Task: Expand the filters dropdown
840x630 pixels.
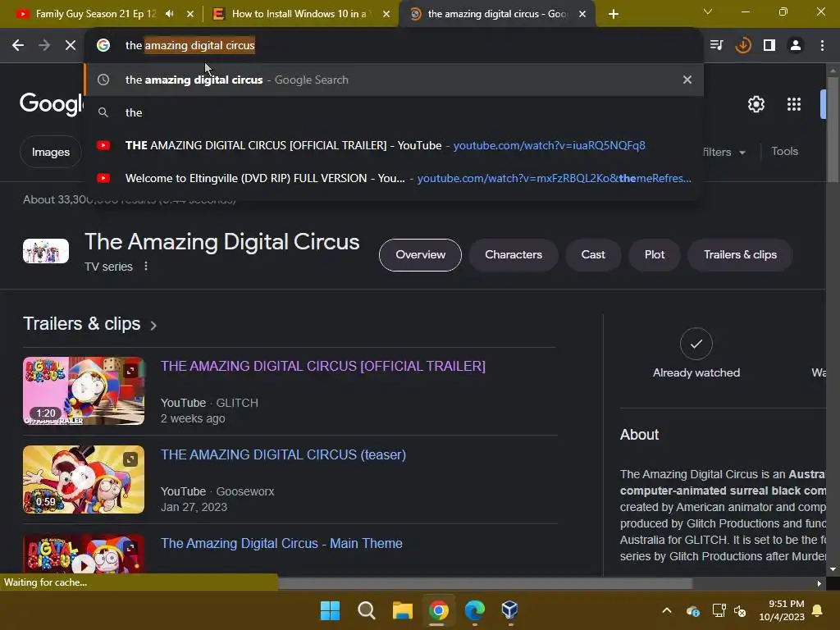Action: click(x=724, y=152)
